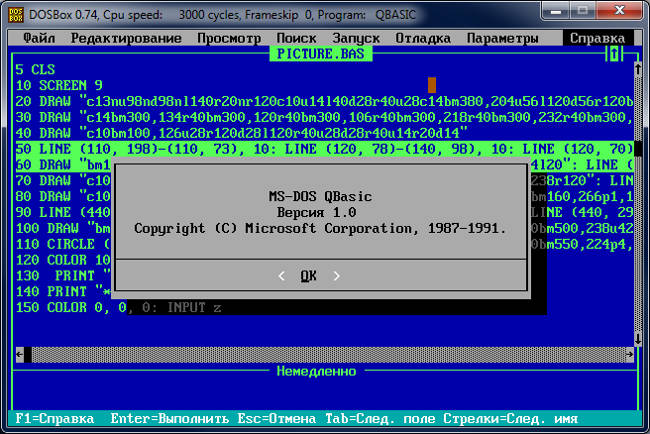This screenshot has height=434, width=650.
Task: Click the horizontal scrollbar right arrow
Action: (630, 354)
